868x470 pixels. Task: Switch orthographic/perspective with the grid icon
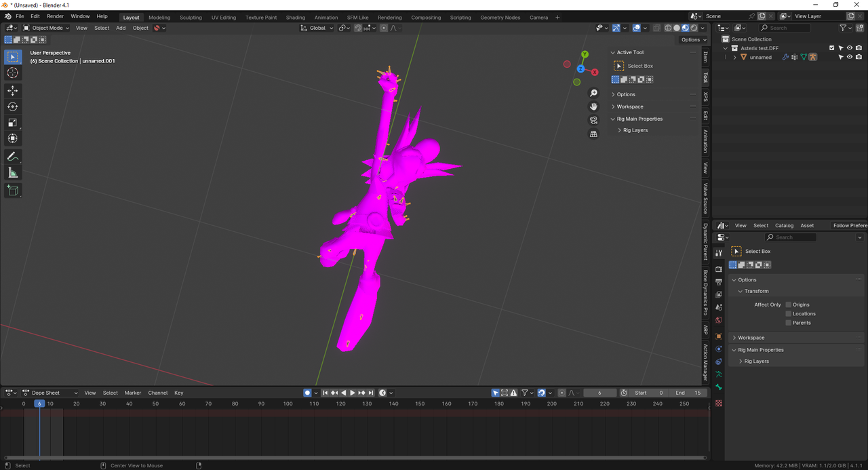click(593, 134)
